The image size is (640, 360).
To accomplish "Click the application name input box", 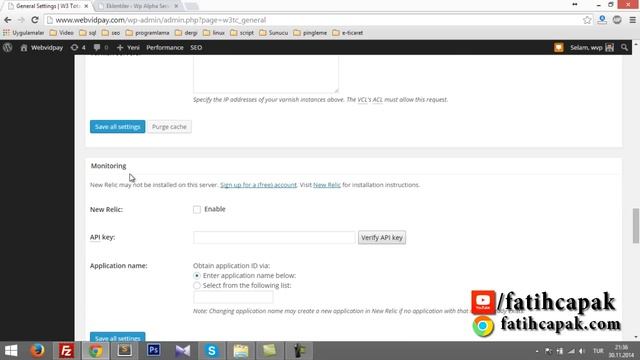I will [x=233, y=297].
